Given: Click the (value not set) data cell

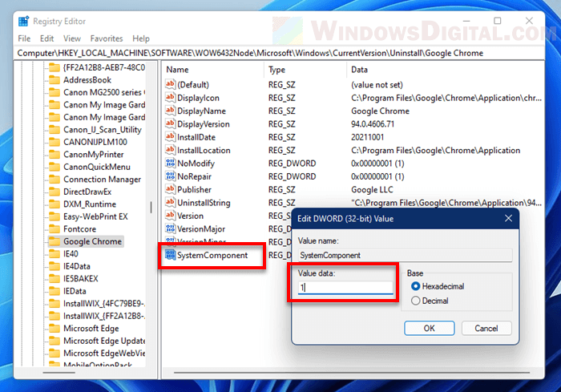Looking at the screenshot, I should [377, 84].
